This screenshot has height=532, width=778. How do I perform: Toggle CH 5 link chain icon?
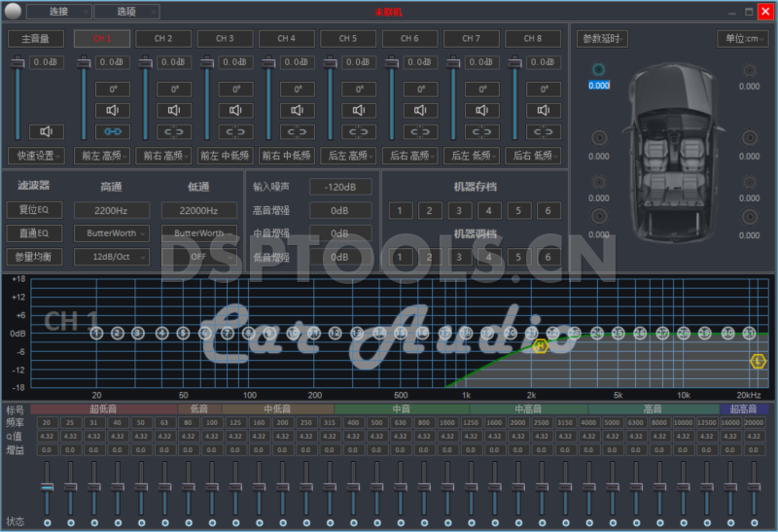point(359,131)
